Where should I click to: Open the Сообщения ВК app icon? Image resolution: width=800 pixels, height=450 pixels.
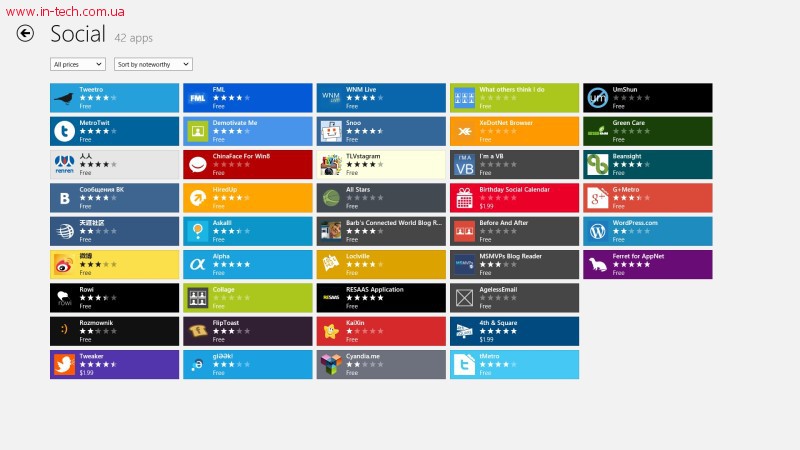[x=64, y=198]
